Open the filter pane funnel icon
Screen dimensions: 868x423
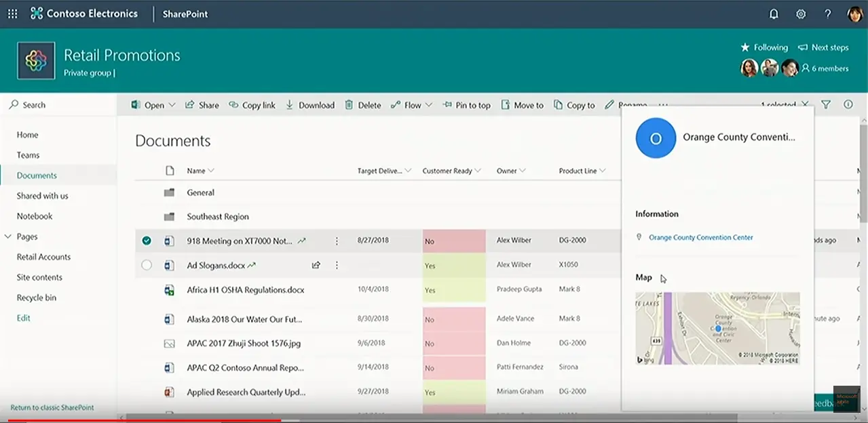(x=826, y=104)
